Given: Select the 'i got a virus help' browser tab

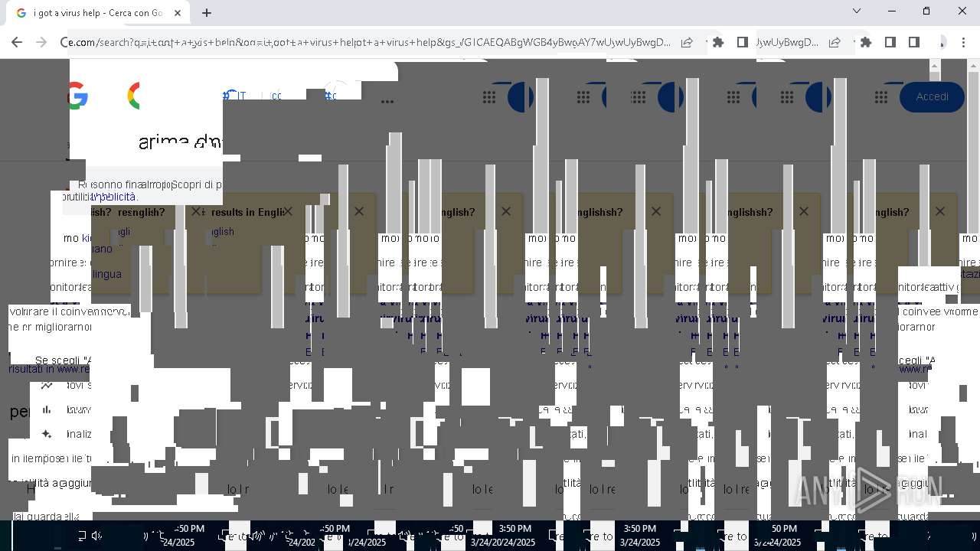Looking at the screenshot, I should click(x=100, y=13).
